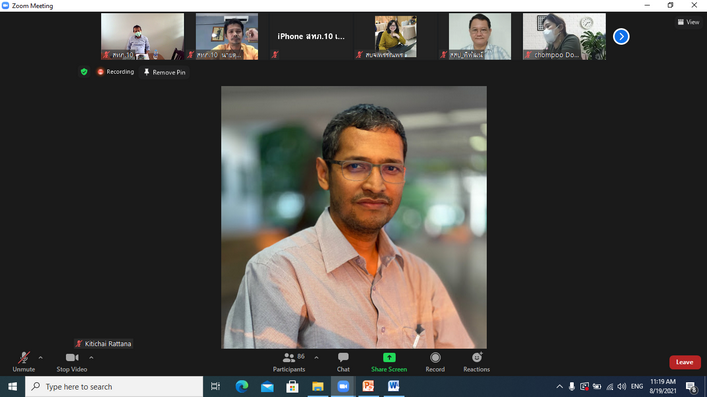
Task: Expand audio options arrow next to Unmute
Action: tap(41, 358)
